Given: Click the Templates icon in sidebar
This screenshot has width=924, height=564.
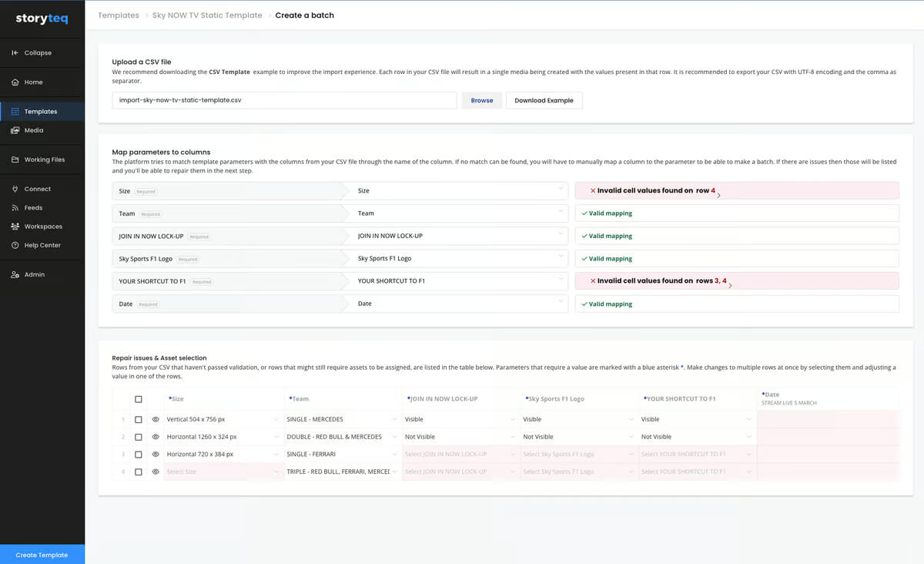Looking at the screenshot, I should (15, 112).
